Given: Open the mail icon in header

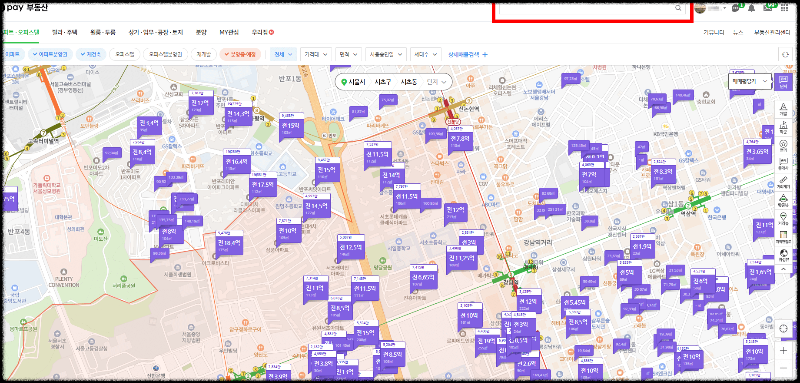Looking at the screenshot, I should (768, 7).
